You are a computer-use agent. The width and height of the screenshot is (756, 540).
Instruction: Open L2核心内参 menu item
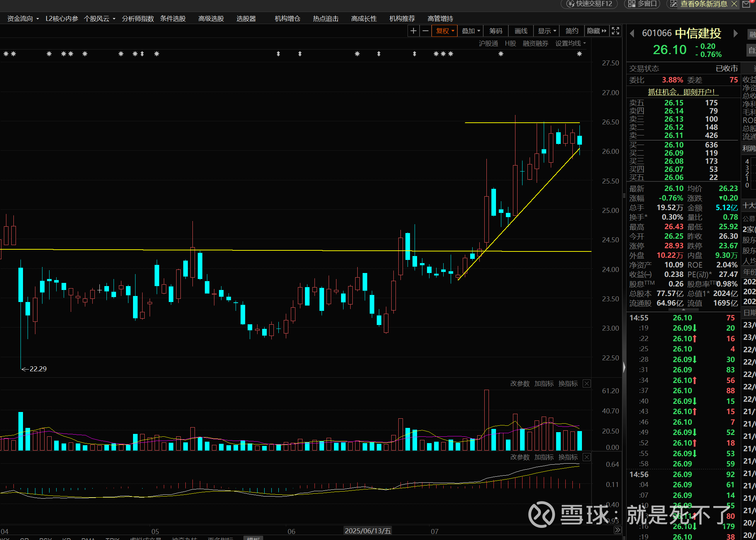pos(62,18)
